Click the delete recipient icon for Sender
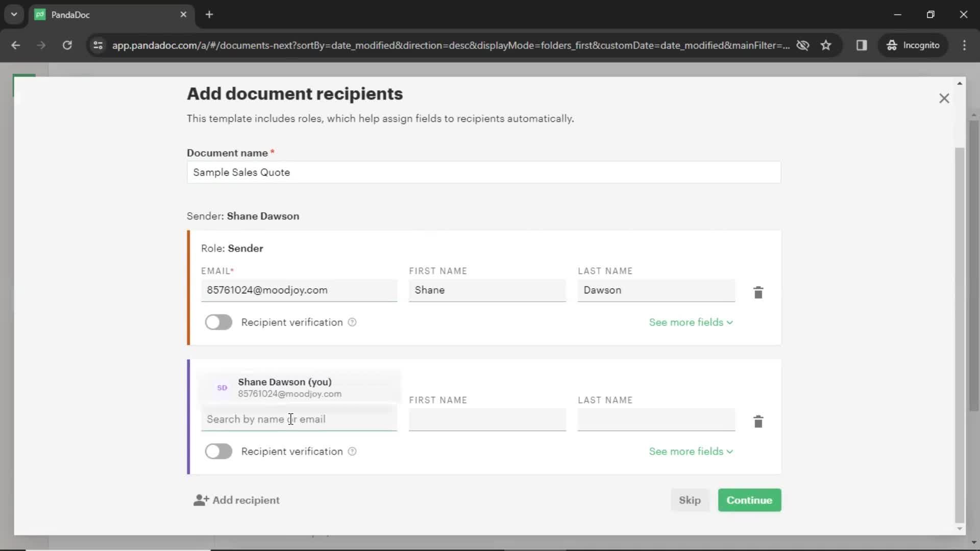Viewport: 980px width, 551px height. pos(758,292)
